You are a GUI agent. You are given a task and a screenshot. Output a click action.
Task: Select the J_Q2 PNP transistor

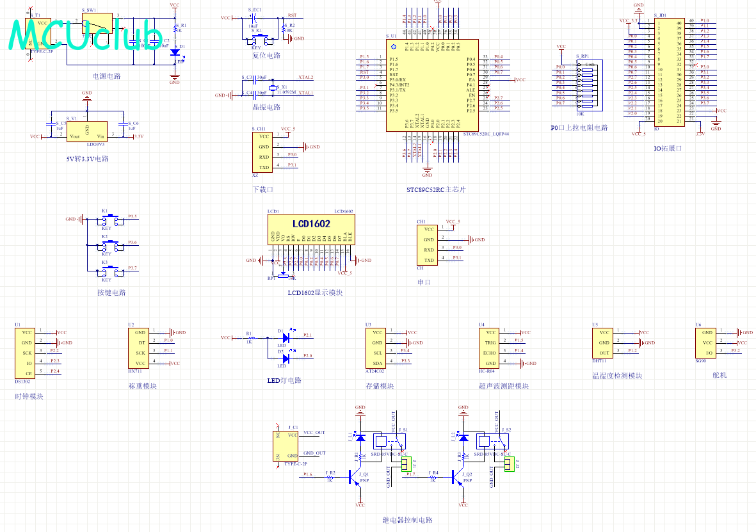pos(458,478)
